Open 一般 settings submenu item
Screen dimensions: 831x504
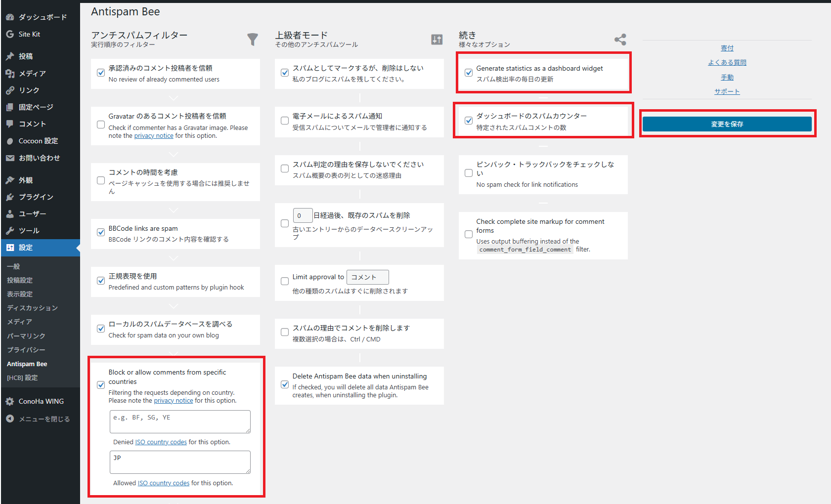click(x=13, y=266)
